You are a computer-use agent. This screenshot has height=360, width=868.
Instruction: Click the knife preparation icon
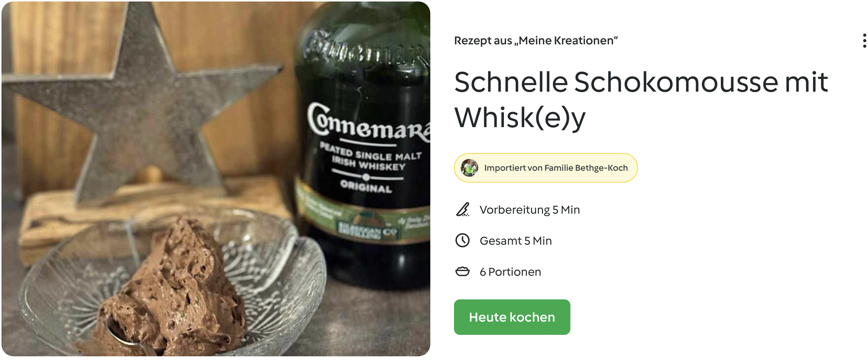[x=462, y=210]
